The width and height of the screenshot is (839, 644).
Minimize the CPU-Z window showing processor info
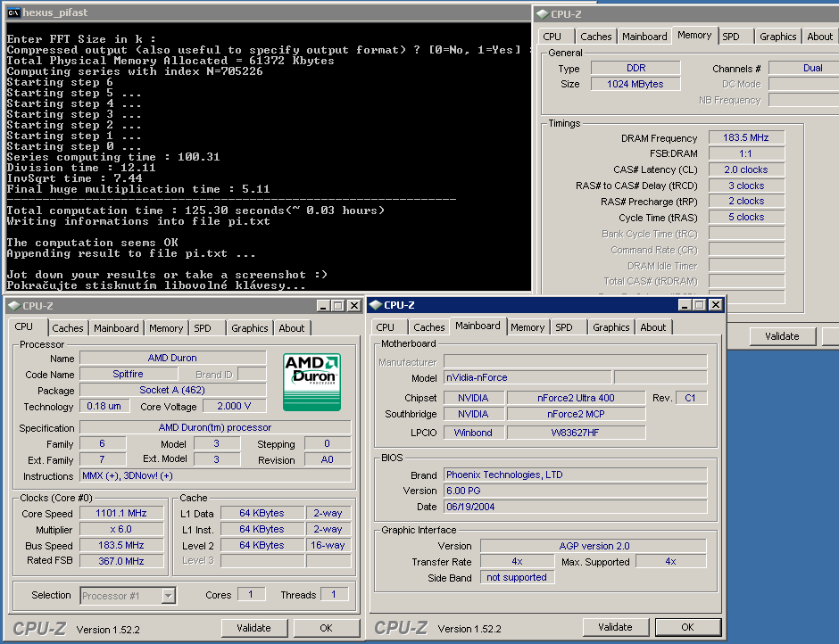tap(322, 306)
